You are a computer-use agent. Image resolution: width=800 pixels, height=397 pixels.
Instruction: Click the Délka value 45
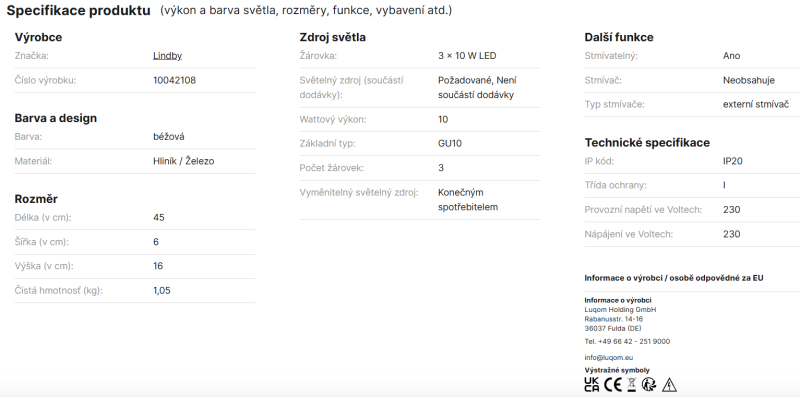tap(159, 217)
